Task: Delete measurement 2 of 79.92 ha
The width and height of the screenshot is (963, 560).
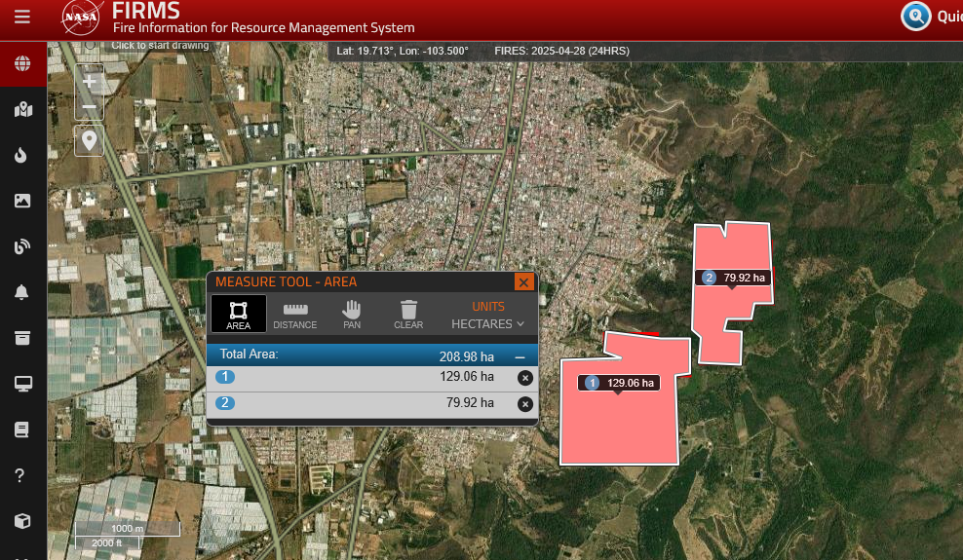Action: [x=525, y=404]
